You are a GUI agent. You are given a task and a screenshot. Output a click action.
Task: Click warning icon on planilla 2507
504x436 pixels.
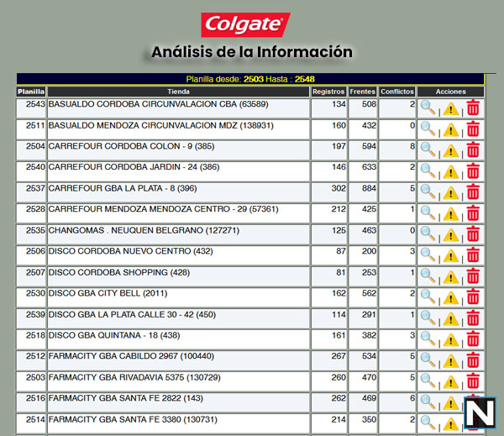pyautogui.click(x=450, y=277)
